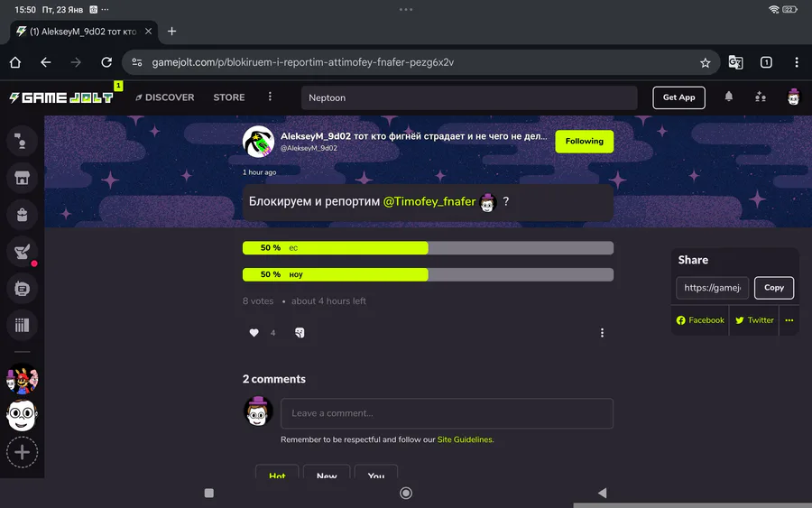This screenshot has height=508, width=812.
Task: Tap the Android home circle button
Action: click(406, 493)
